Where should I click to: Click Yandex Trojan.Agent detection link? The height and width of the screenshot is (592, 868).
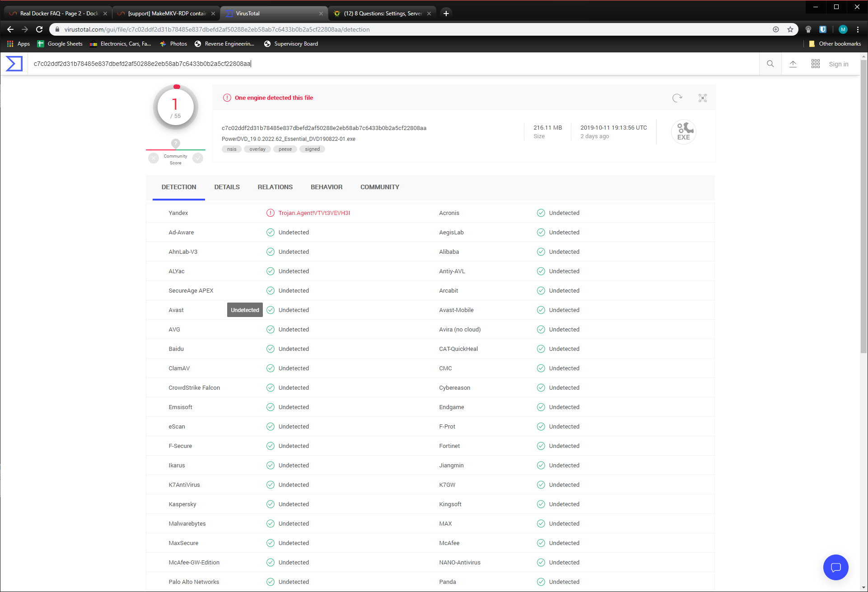313,213
